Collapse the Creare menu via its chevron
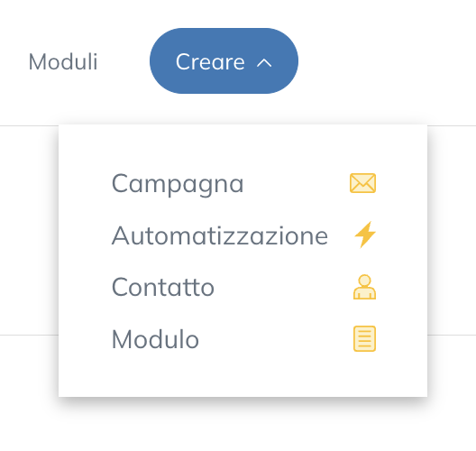The width and height of the screenshot is (476, 451). click(x=264, y=62)
